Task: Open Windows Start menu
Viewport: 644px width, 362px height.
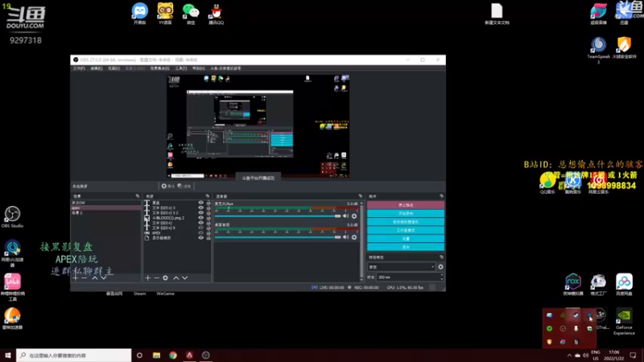Action: click(8, 355)
